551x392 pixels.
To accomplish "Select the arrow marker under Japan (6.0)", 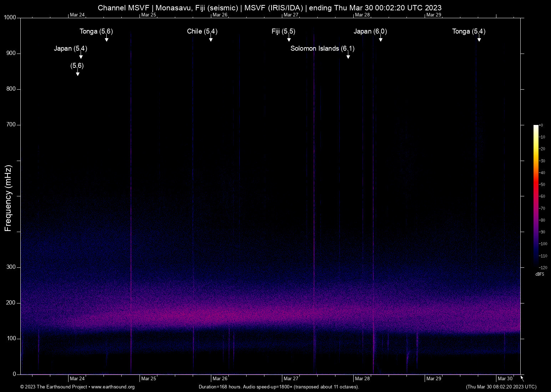I will pos(381,39).
